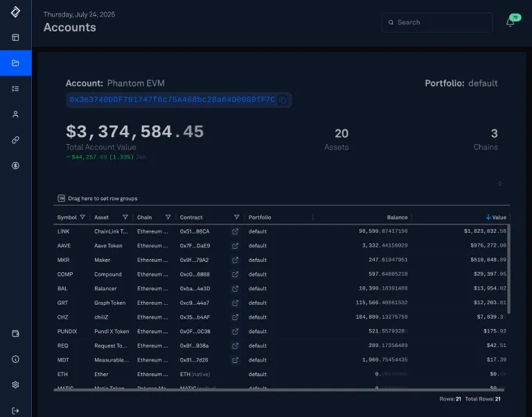Open the Chain column filter
532x417 pixels.
(168, 217)
